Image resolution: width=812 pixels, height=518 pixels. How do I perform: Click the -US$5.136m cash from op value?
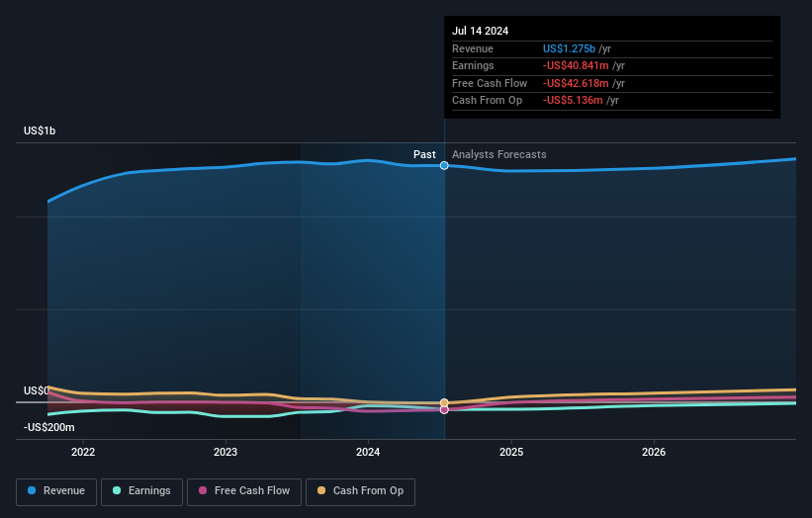tap(573, 101)
